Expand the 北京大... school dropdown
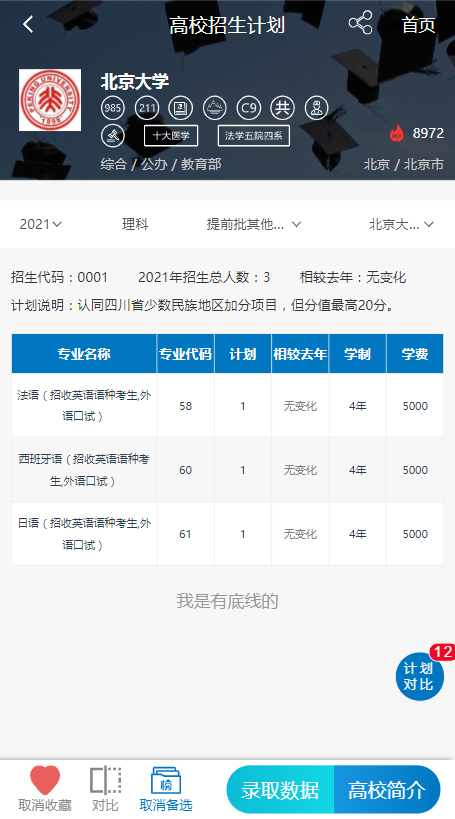 click(x=401, y=224)
